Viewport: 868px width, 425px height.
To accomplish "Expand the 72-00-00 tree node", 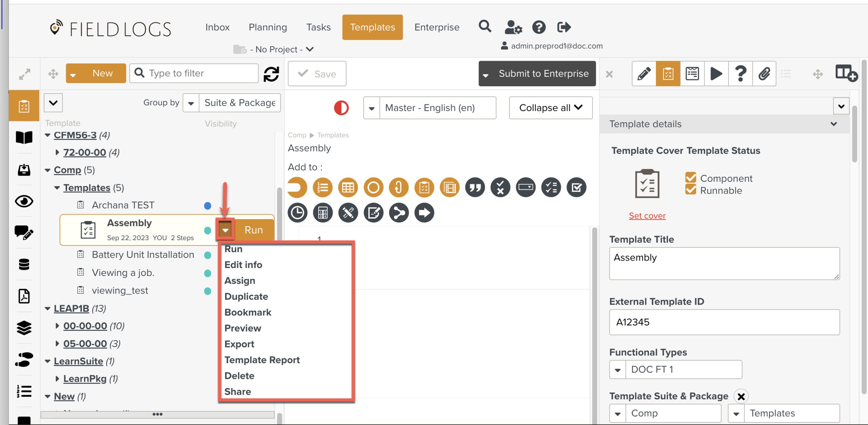I will pos(57,152).
